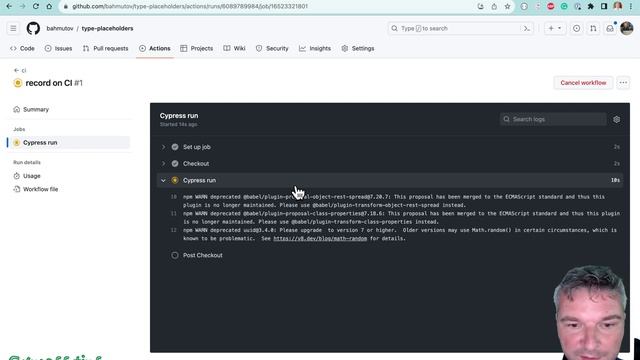
Task: Expand the Checkout step
Action: click(390, 164)
